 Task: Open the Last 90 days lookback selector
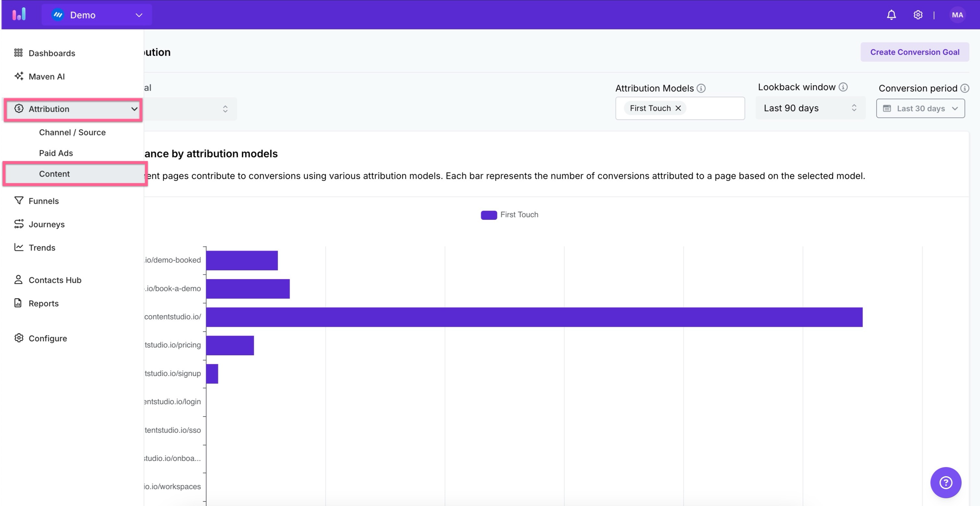810,108
